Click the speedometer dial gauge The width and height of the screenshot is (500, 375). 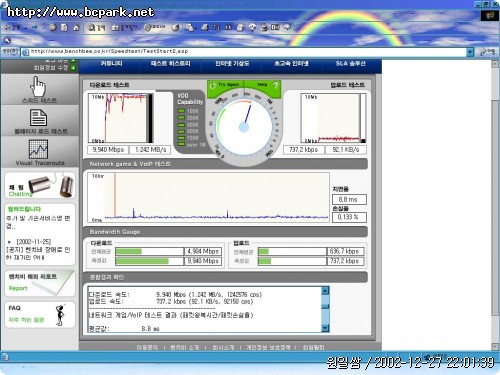coord(244,127)
